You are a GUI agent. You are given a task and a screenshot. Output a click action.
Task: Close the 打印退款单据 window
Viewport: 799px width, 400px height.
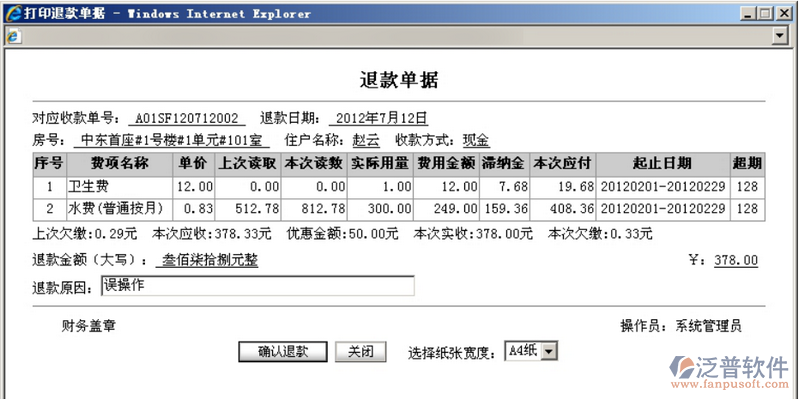pos(783,13)
